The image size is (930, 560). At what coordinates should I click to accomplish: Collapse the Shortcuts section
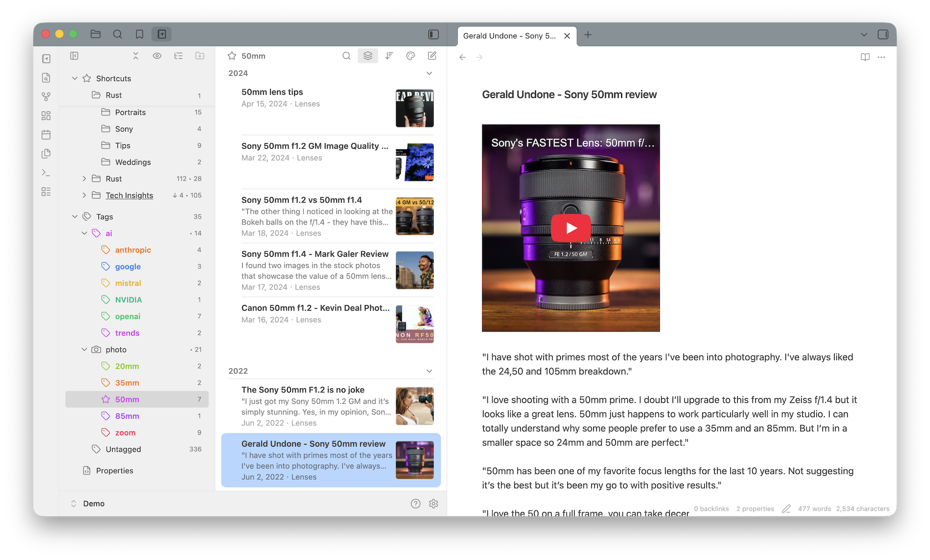(75, 78)
